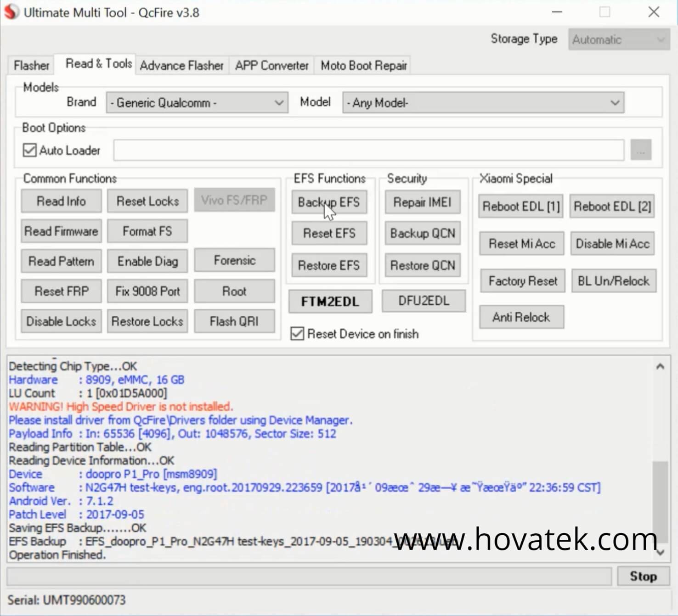Click the Format FS button
Screen dimensions: 678x616
(147, 231)
